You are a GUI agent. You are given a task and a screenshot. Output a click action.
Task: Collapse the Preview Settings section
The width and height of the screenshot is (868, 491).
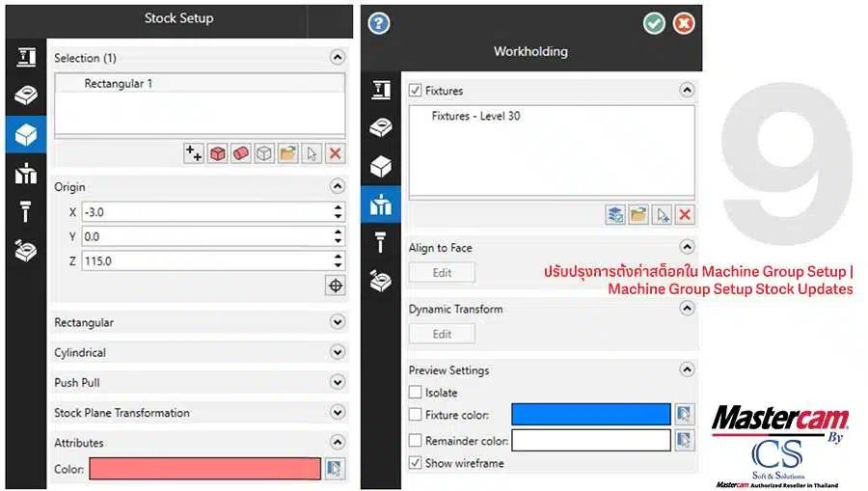(x=687, y=369)
